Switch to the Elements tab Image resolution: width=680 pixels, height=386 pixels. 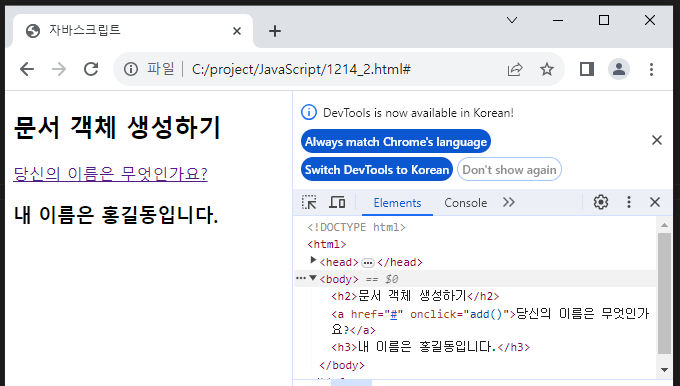coord(397,203)
